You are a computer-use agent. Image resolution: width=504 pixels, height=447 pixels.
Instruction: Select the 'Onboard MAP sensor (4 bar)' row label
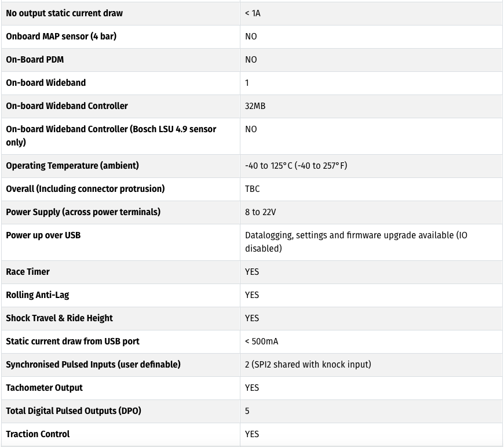pyautogui.click(x=61, y=37)
